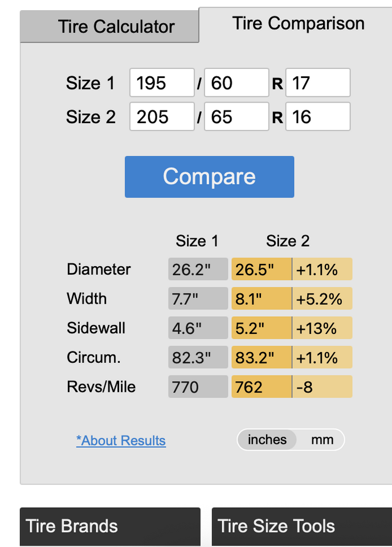Click the Size 2 diameter value 26.5"
This screenshot has height=547, width=392.
coord(261,269)
